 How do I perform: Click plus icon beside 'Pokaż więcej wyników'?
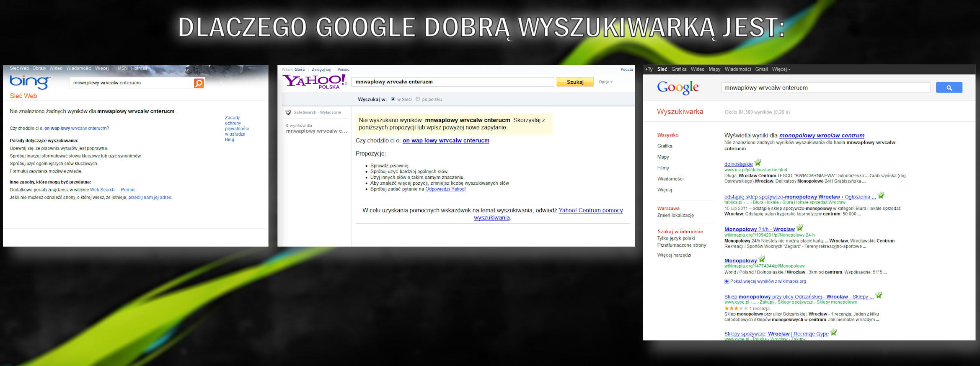[727, 281]
